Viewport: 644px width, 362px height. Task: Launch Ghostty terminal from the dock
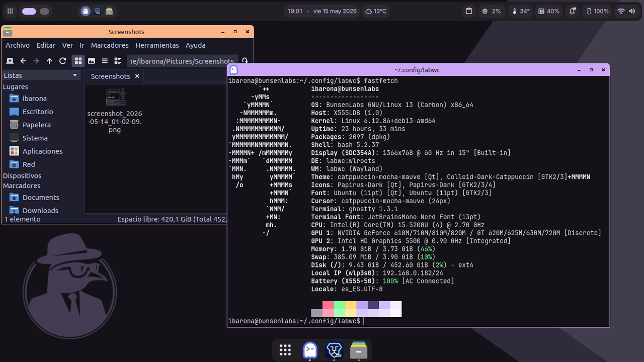pos(310,350)
